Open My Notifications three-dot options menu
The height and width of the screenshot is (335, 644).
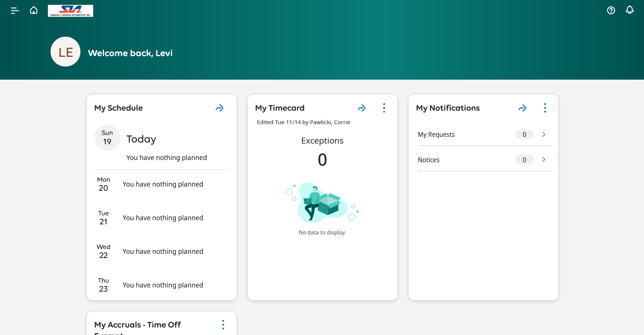[x=545, y=108]
